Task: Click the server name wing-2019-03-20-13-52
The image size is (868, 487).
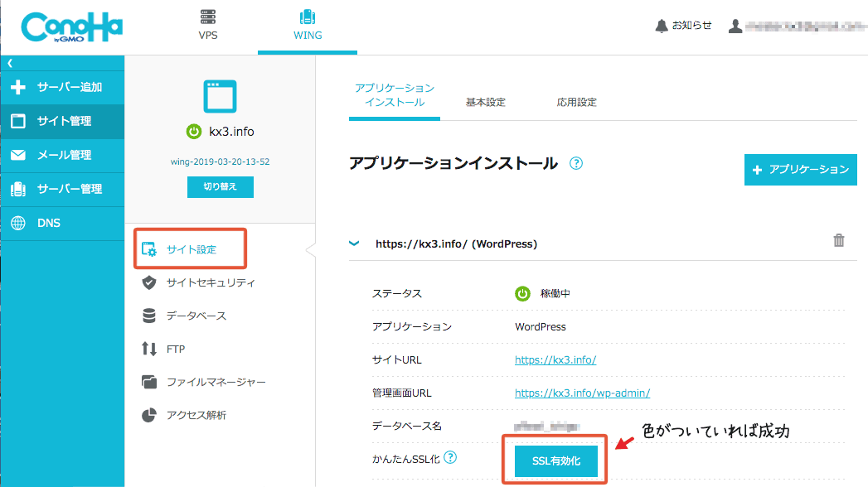Action: [x=220, y=162]
